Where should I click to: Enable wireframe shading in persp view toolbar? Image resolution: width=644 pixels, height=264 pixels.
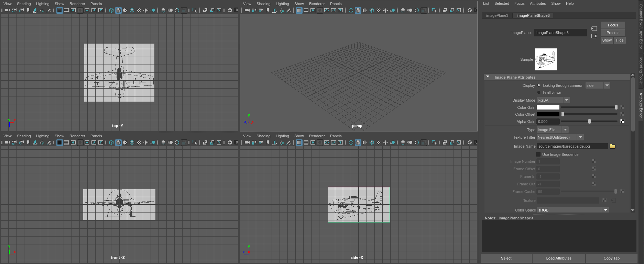[x=351, y=10]
